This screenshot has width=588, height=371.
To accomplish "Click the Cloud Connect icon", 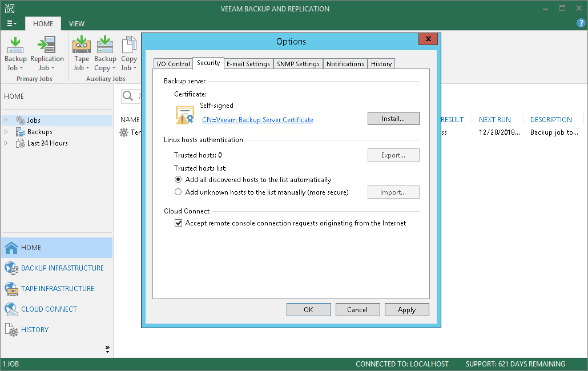I will (11, 309).
